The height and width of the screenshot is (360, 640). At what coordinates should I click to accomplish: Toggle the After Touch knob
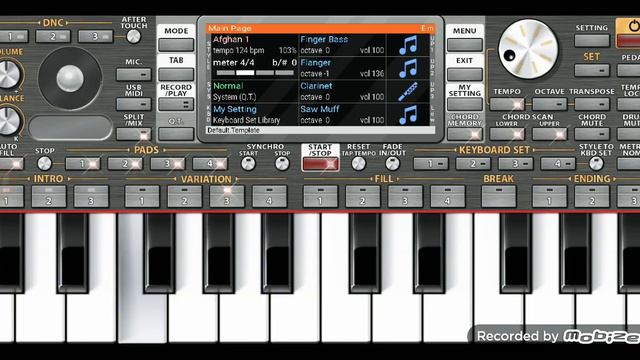(x=133, y=37)
